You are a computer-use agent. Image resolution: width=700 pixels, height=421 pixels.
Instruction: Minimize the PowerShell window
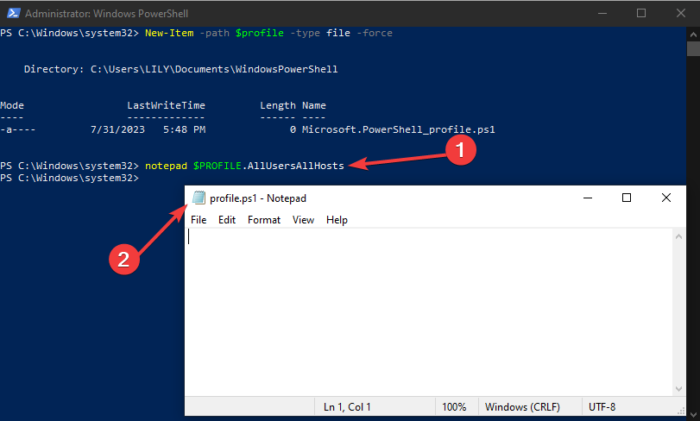click(602, 13)
